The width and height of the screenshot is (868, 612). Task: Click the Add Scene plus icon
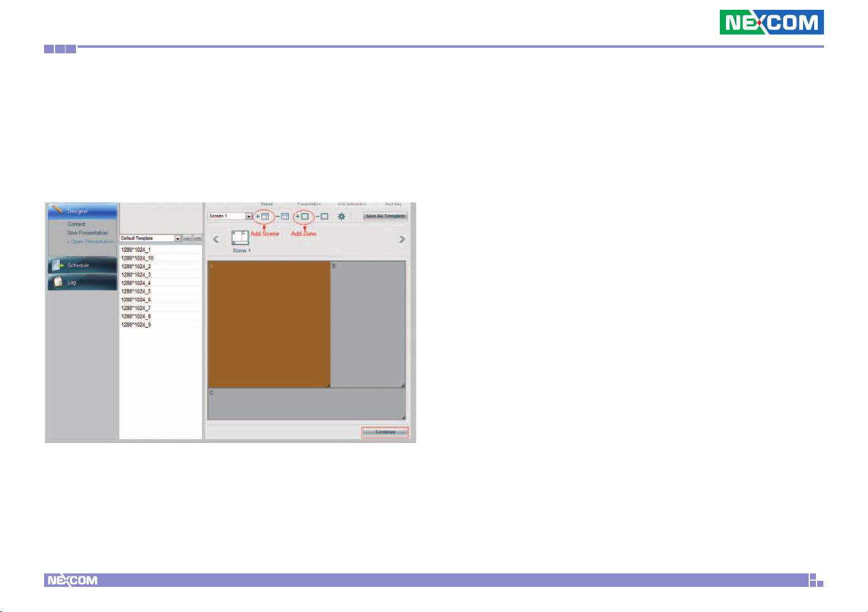coord(263,216)
